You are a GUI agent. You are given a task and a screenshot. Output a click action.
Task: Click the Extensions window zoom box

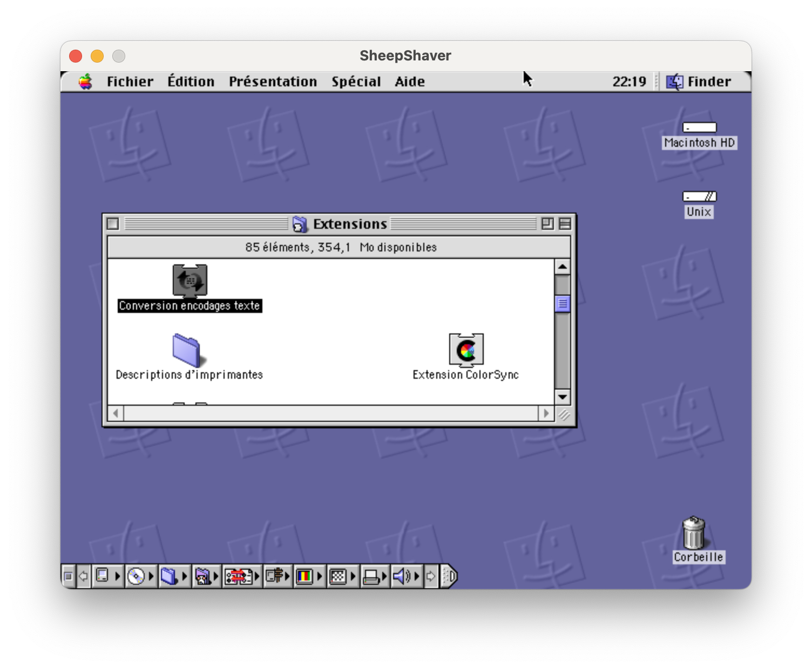pos(547,223)
